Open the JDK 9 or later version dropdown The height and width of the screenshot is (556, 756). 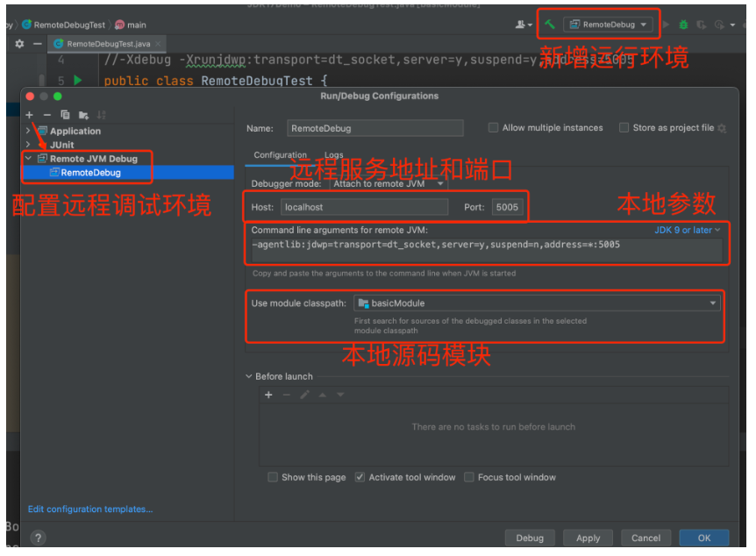point(687,230)
